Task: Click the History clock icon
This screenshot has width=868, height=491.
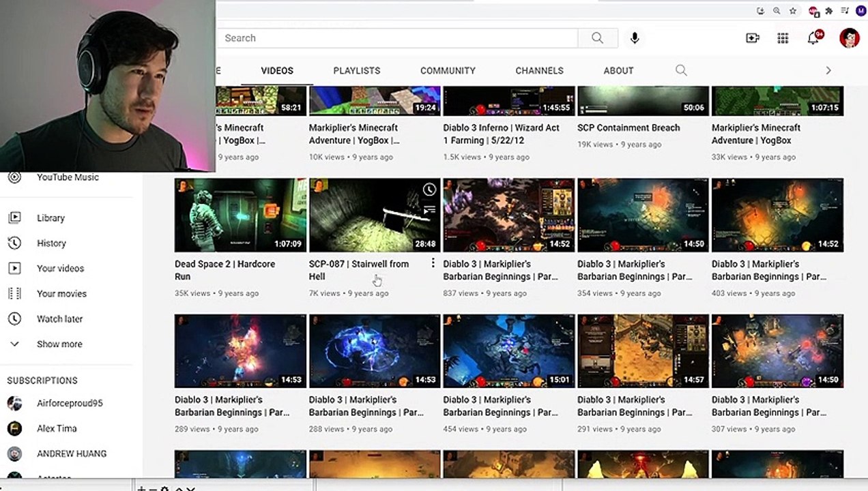Action: coord(14,243)
